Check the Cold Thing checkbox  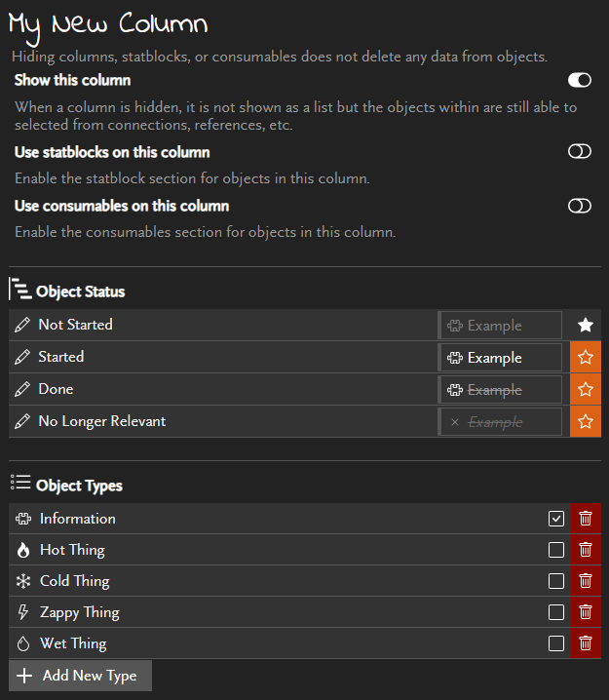(x=556, y=581)
